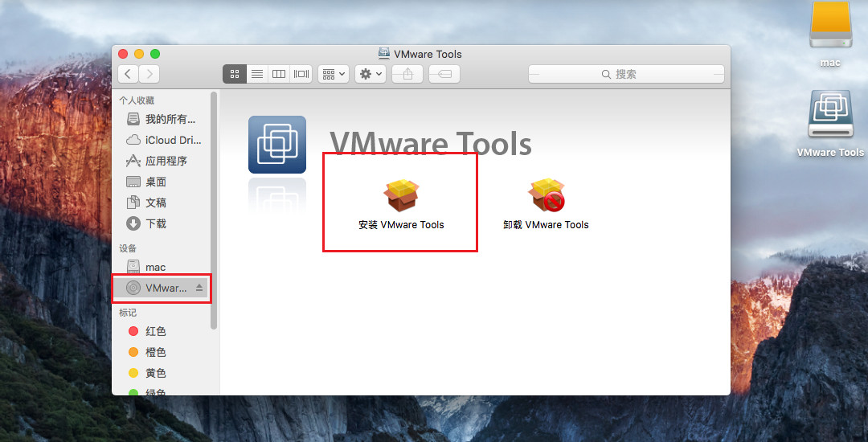
Task: Switch to Cover Flow view
Action: point(301,74)
